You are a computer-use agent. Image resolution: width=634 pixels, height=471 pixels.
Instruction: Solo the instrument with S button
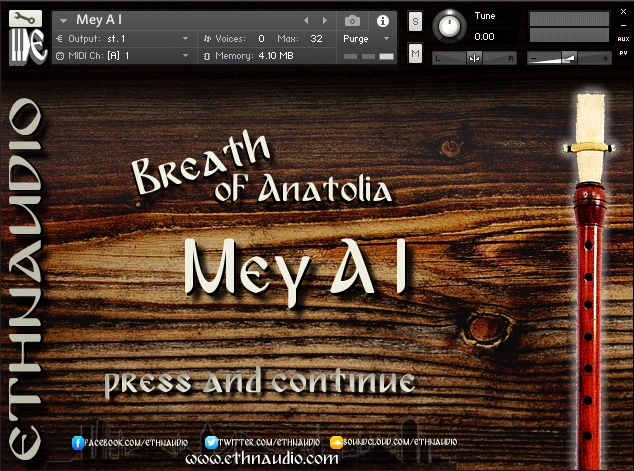(x=415, y=21)
